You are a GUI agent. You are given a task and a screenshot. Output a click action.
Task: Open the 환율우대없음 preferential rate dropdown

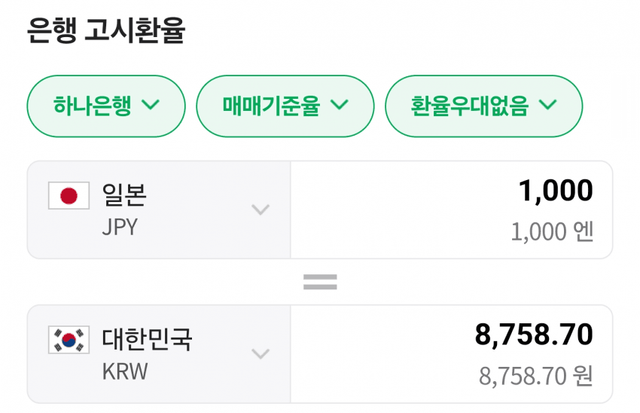point(484,104)
